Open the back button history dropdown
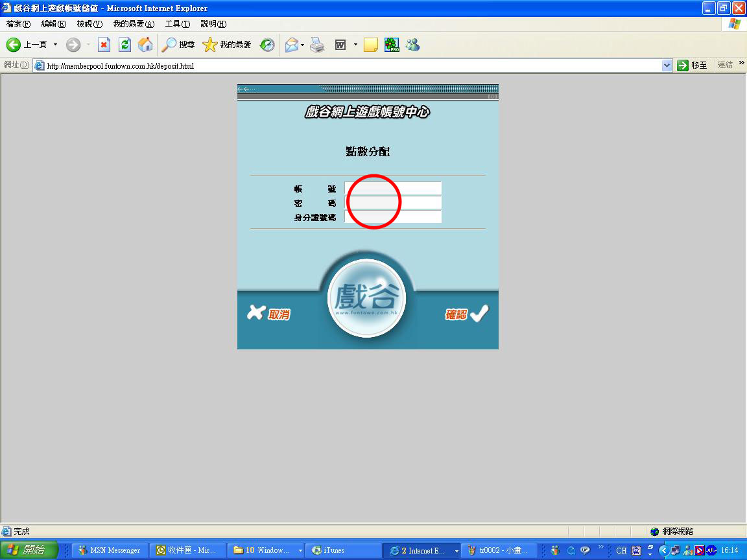 pyautogui.click(x=55, y=45)
